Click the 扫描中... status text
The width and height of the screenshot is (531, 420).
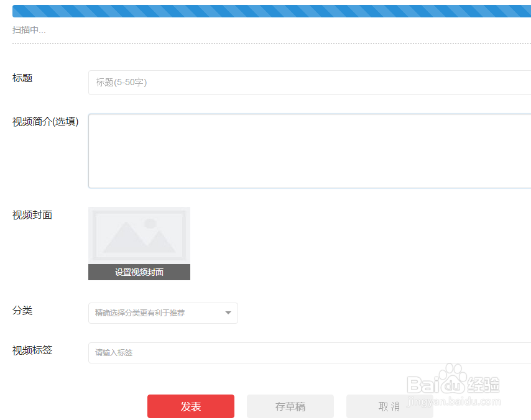[x=29, y=30]
